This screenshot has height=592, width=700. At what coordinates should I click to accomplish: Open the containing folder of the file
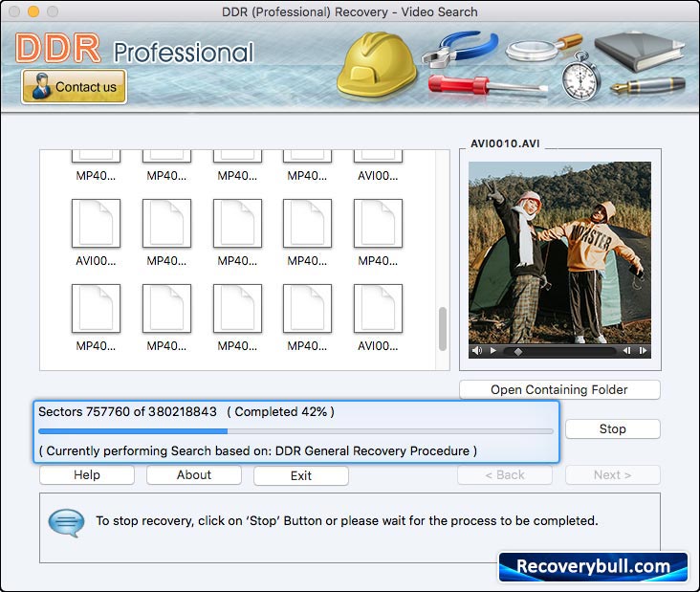559,390
